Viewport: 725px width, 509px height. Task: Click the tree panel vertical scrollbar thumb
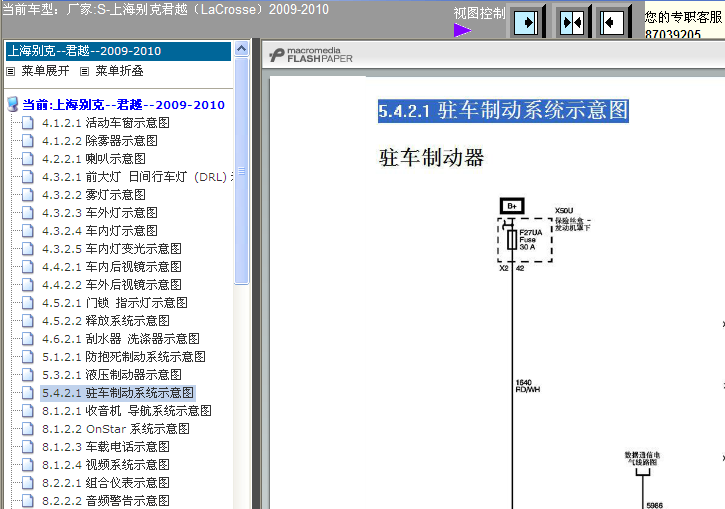coord(241,171)
